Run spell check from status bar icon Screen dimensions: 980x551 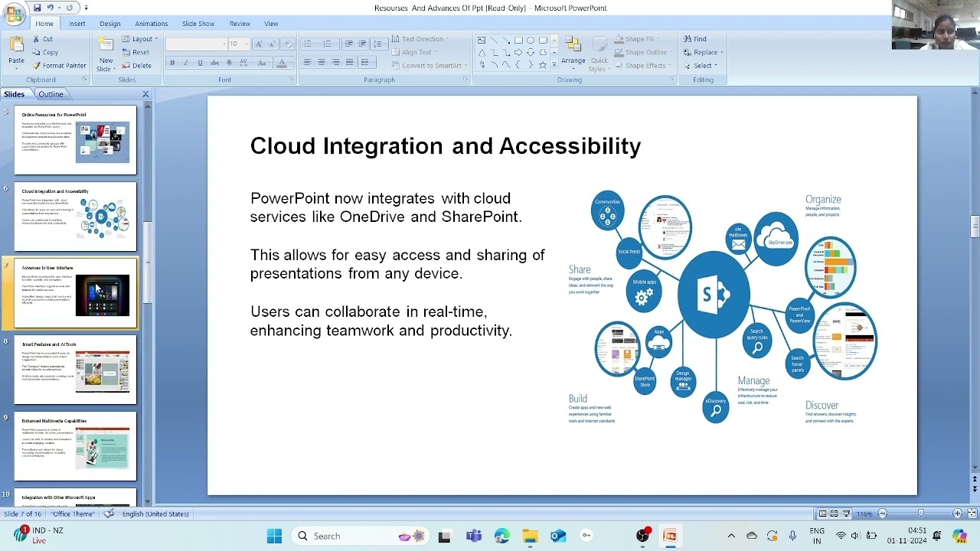(x=109, y=514)
